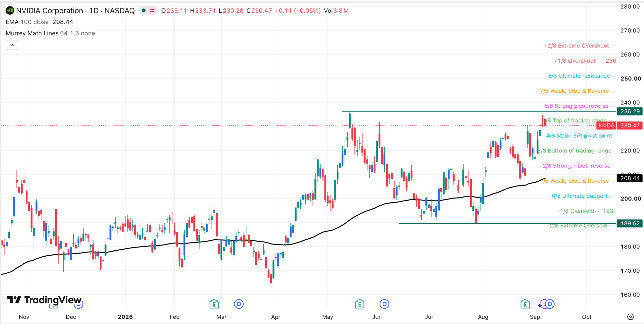The height and width of the screenshot is (324, 644).
Task: Click the 236.29 horizontal line price label
Action: [630, 111]
